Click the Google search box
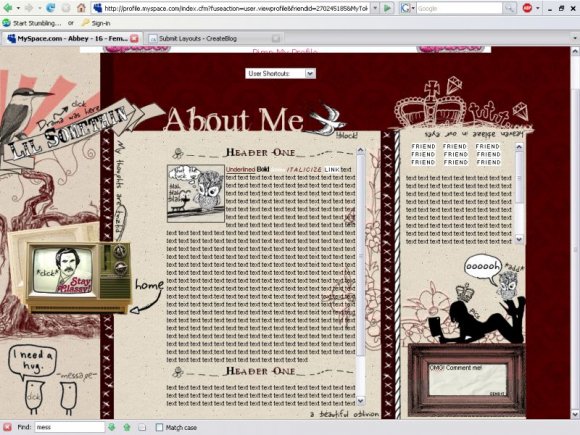The image size is (580, 435). point(459,8)
